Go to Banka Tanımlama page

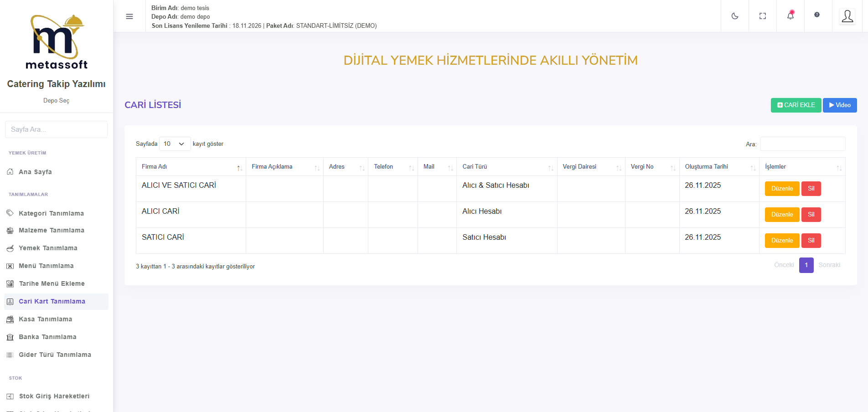47,337
